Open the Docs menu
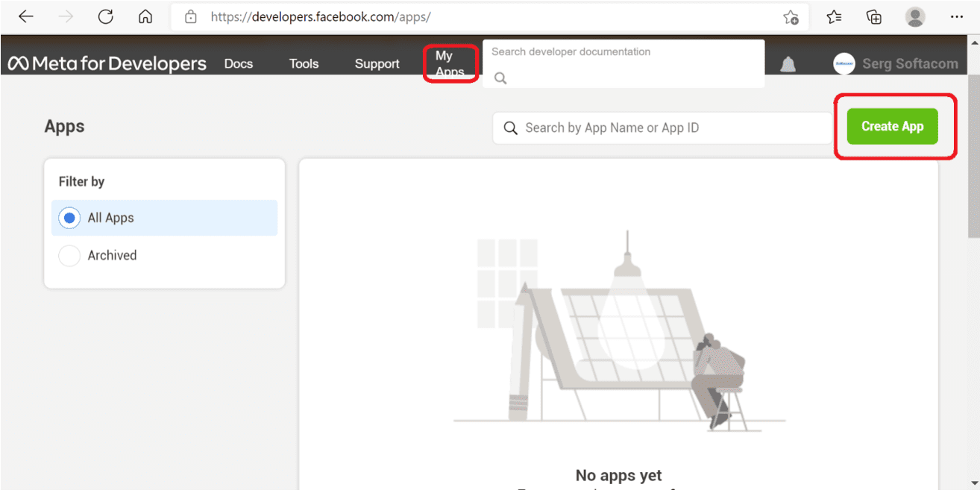 point(239,63)
